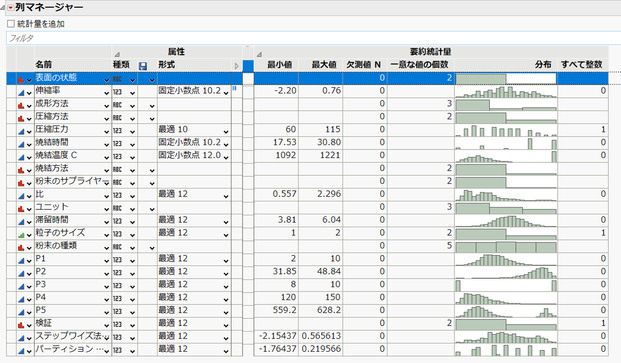Sort by 種類 column header
621x363 pixels.
[x=121, y=65]
